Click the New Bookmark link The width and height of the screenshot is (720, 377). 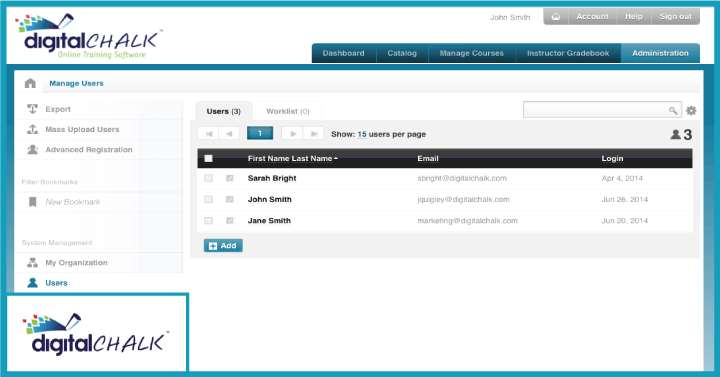tap(73, 202)
